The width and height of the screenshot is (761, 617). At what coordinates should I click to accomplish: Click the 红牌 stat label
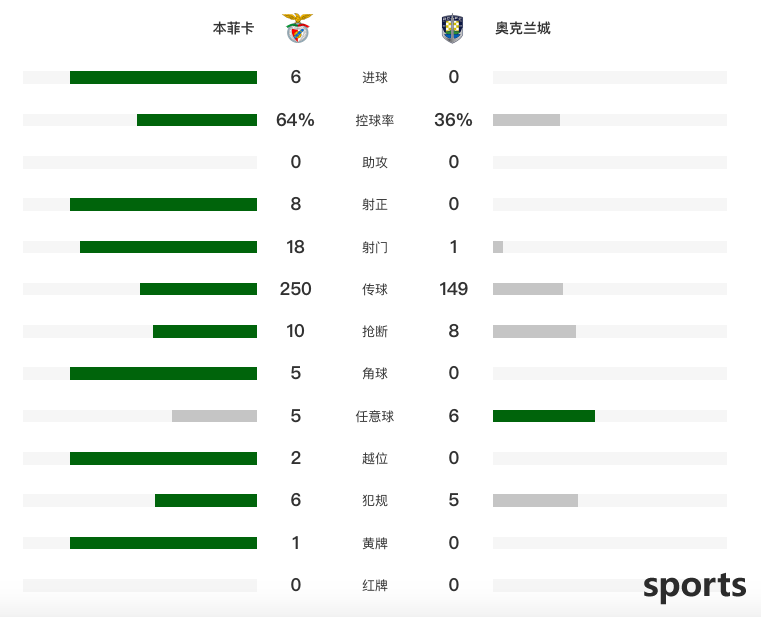[375, 585]
